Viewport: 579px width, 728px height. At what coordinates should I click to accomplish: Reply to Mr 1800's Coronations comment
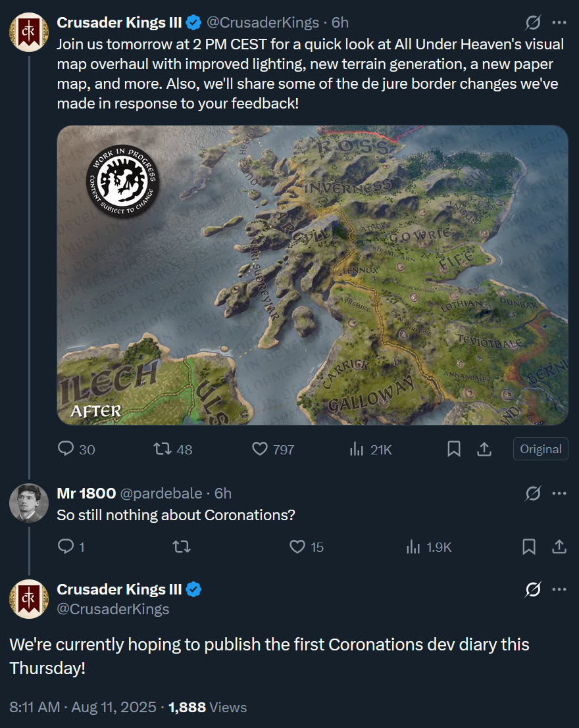click(x=66, y=546)
